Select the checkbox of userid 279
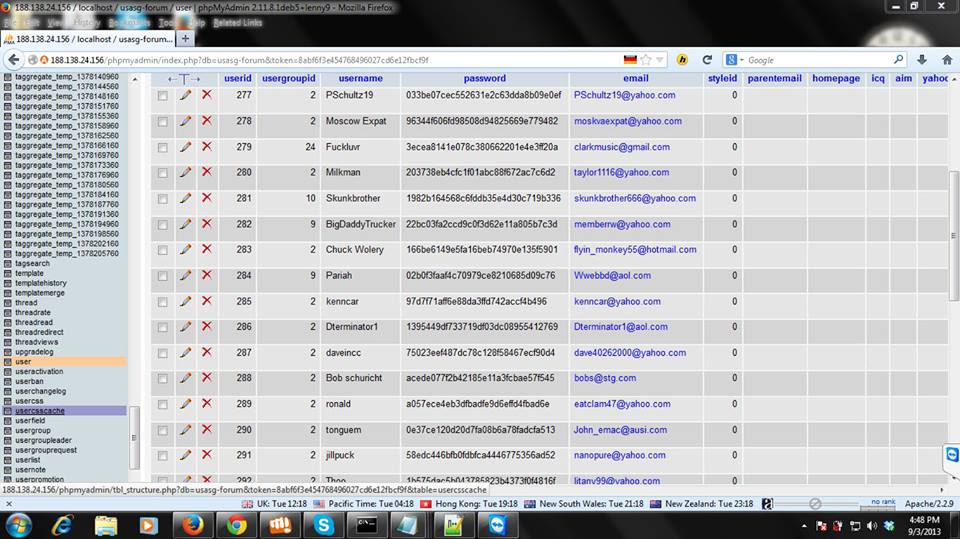The width and height of the screenshot is (960, 539). [162, 148]
